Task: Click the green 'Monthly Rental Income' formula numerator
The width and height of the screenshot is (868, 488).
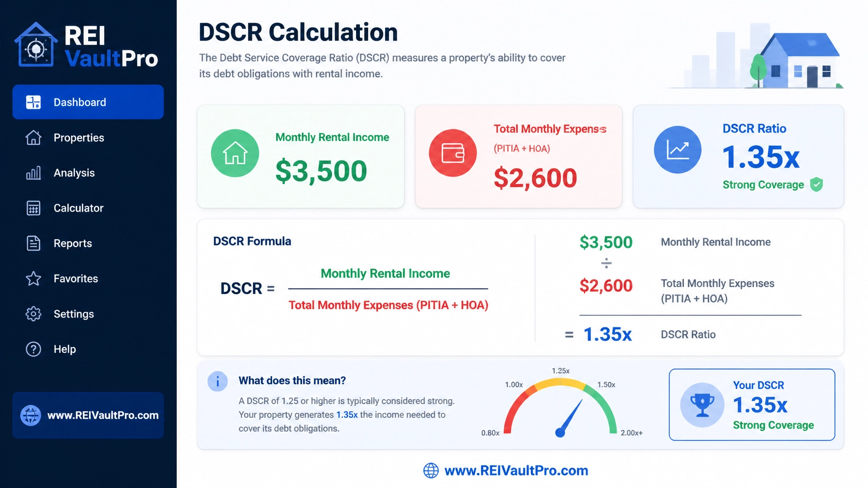Action: [386, 274]
